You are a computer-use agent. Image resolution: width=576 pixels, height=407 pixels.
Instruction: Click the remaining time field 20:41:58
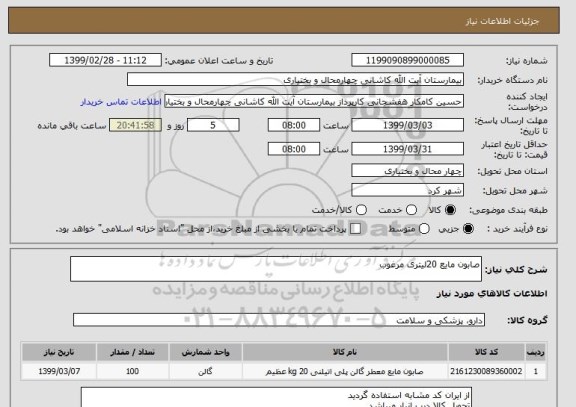136,125
